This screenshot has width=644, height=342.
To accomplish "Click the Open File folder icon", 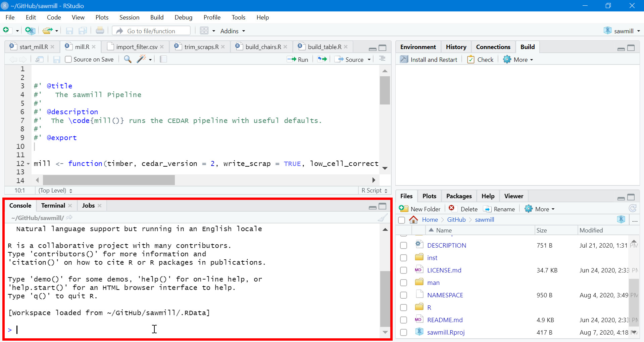I will [x=47, y=31].
